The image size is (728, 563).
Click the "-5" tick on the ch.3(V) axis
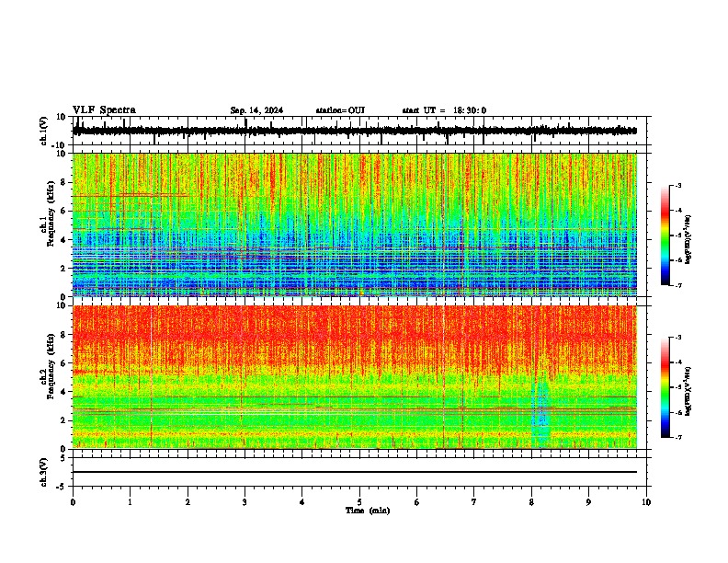pos(62,487)
